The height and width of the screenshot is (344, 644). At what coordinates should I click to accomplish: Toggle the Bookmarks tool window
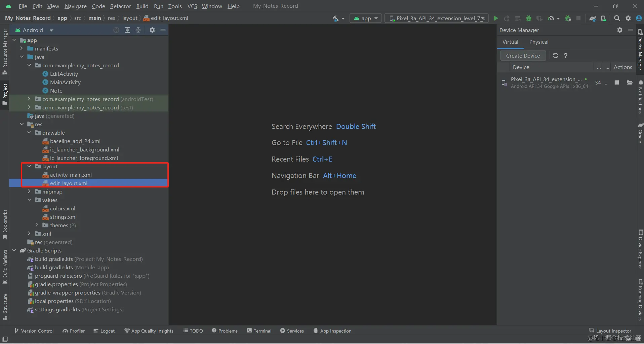(x=5, y=225)
